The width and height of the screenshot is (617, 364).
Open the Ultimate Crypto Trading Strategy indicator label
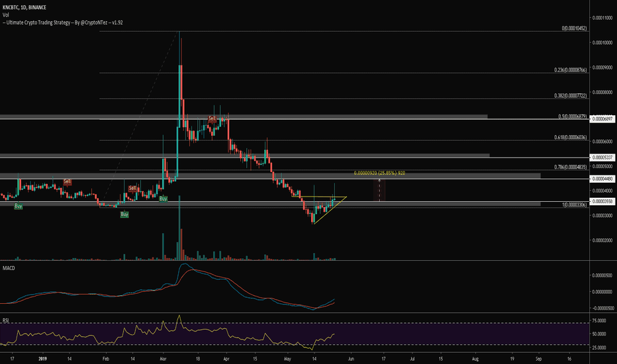(x=63, y=23)
